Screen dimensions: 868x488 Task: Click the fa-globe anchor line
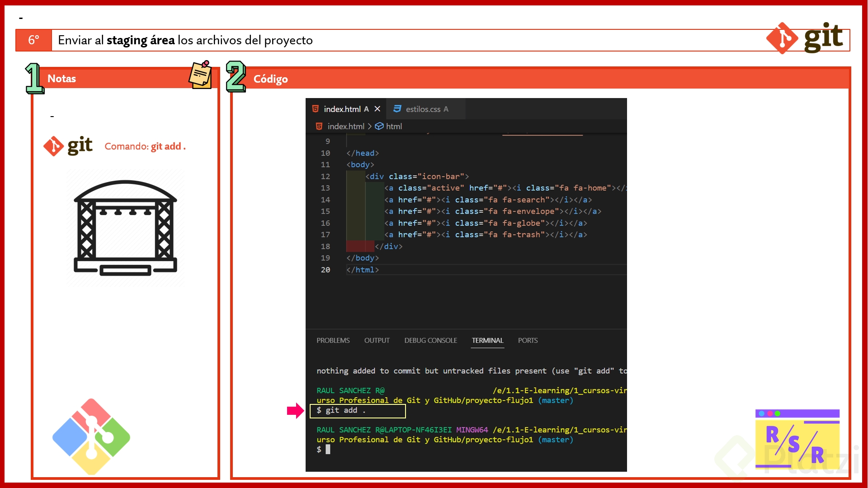486,223
